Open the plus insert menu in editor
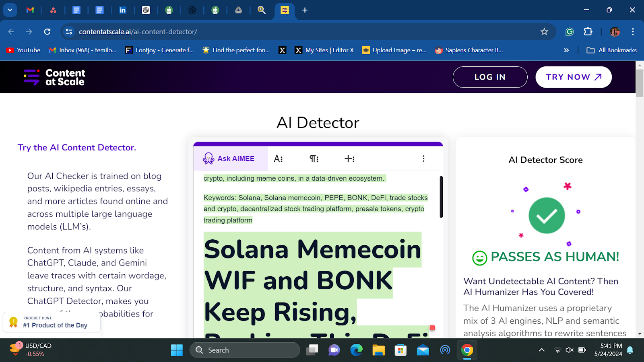 coord(349,159)
